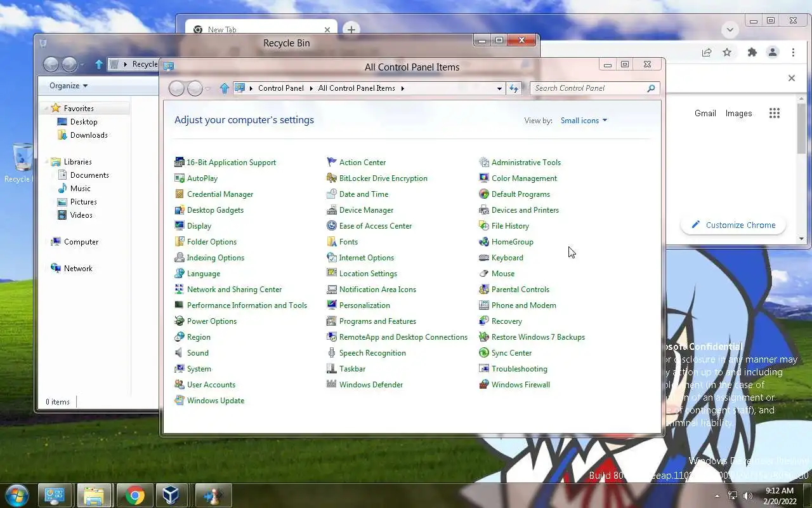Open Devices and Printers icon
This screenshot has height=508, width=812.
point(484,210)
